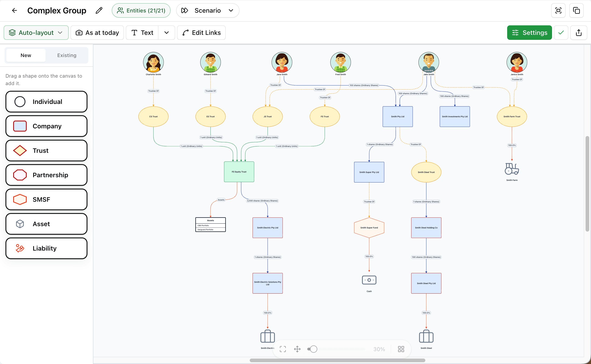Select the Trust shape
Image resolution: width=591 pixels, height=364 pixels.
46,151
